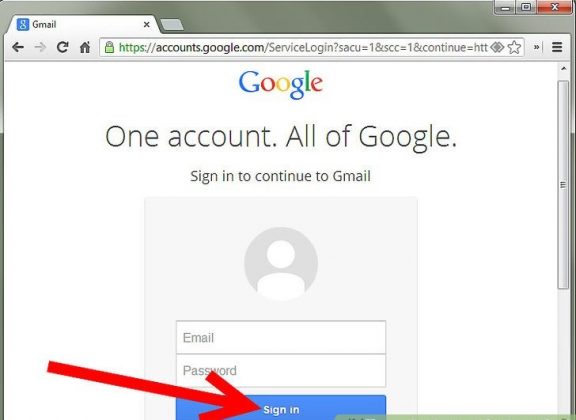Click the scrollbar up arrow
This screenshot has height=420, width=576.
coord(564,68)
